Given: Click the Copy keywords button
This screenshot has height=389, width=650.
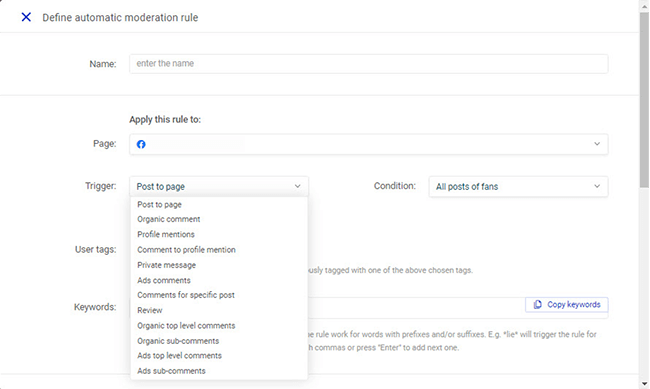Looking at the screenshot, I should click(567, 304).
